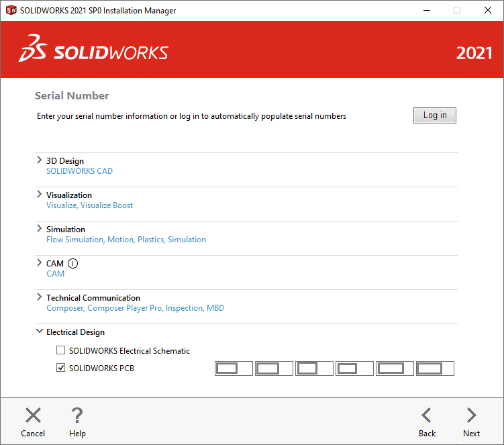Click third PCB serial number field
The image size is (504, 445).
coord(314,368)
